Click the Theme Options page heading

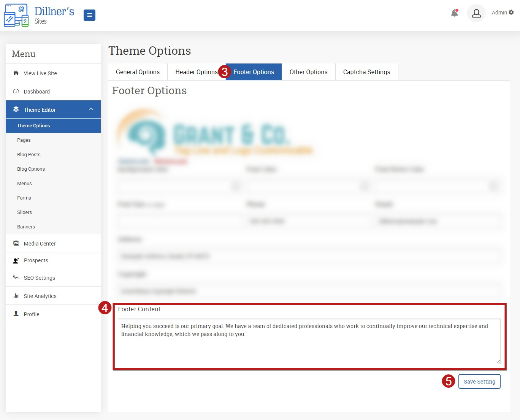150,51
